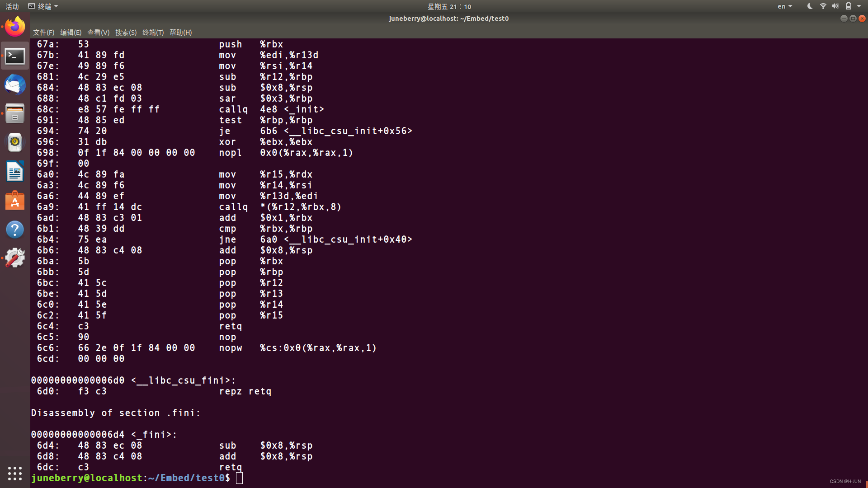Image resolution: width=868 pixels, height=488 pixels.
Task: Click the battery status icon
Action: [x=849, y=6]
